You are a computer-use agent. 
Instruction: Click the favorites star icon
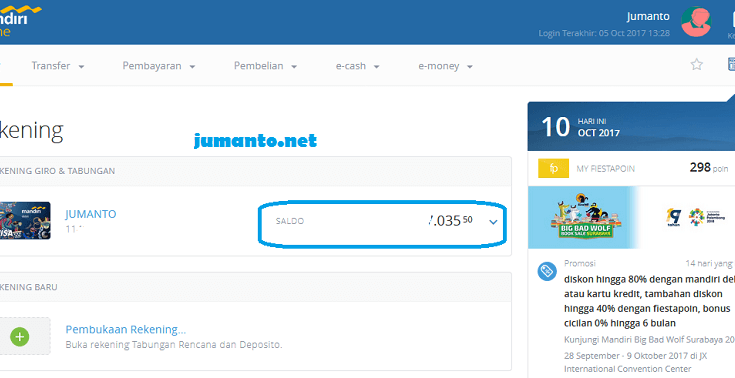coord(697,64)
